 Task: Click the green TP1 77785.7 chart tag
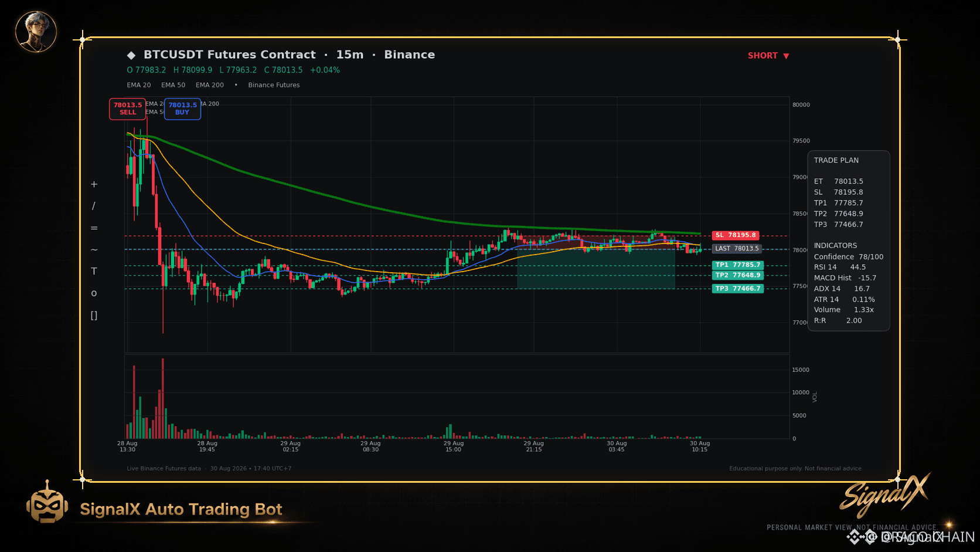pyautogui.click(x=738, y=265)
